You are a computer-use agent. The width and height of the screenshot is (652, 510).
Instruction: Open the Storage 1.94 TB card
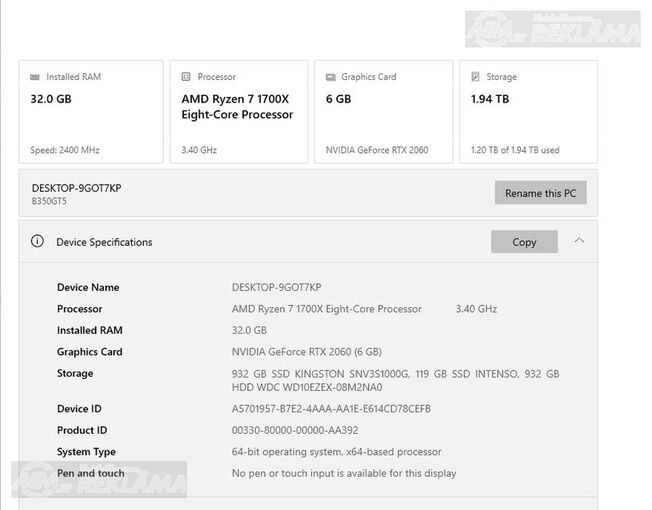529,112
